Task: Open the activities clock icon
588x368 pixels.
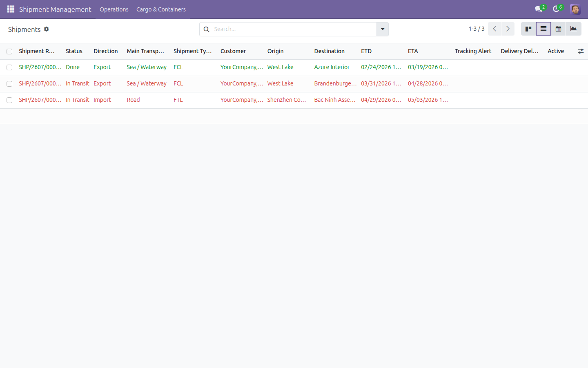Action: point(556,9)
